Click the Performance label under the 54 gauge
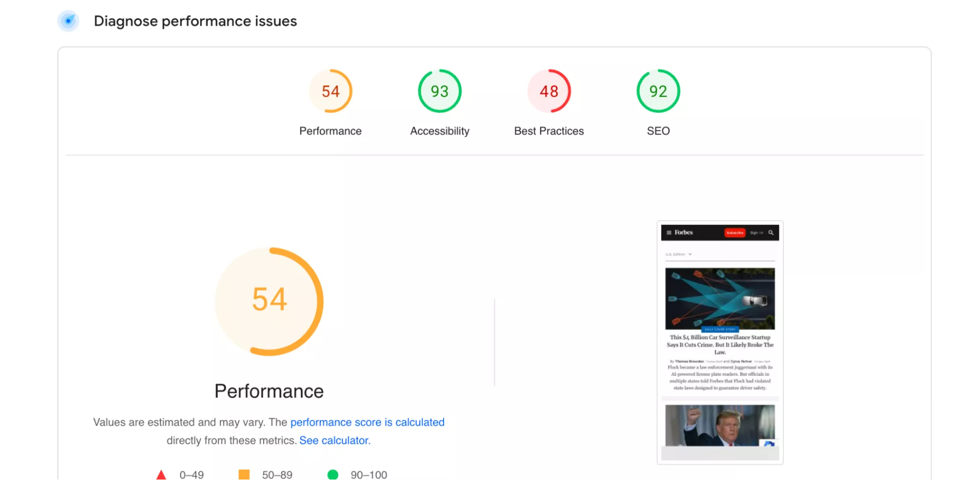 330,131
